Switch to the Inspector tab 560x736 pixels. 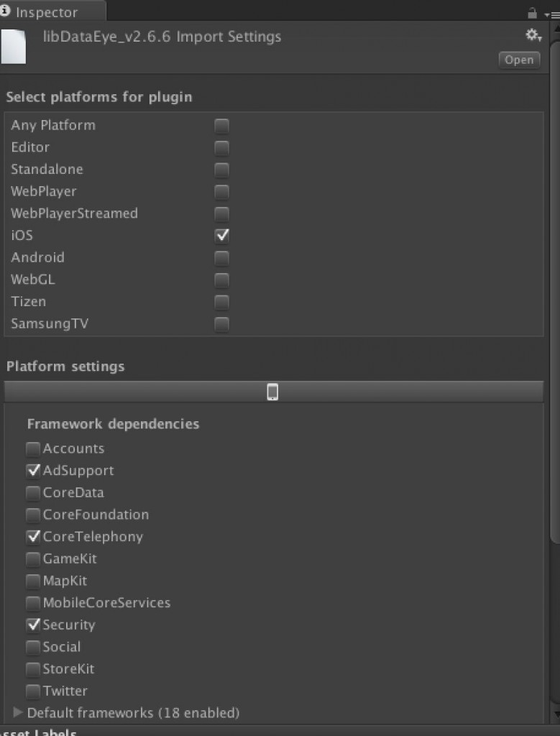point(47,12)
